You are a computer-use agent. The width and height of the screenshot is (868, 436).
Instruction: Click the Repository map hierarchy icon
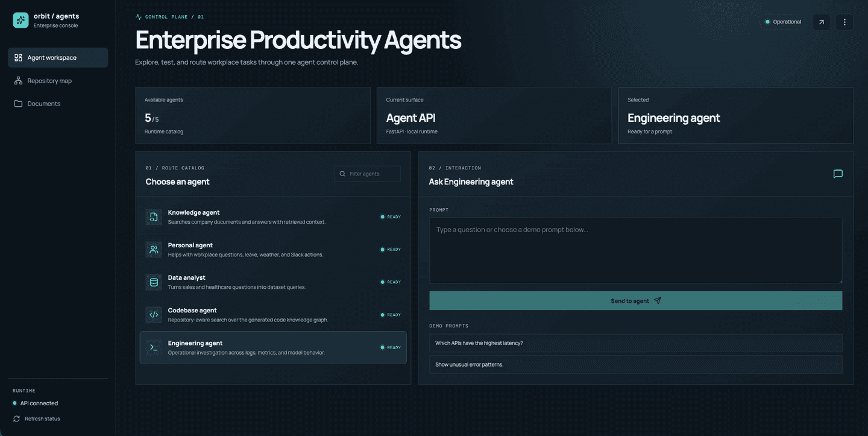(18, 81)
